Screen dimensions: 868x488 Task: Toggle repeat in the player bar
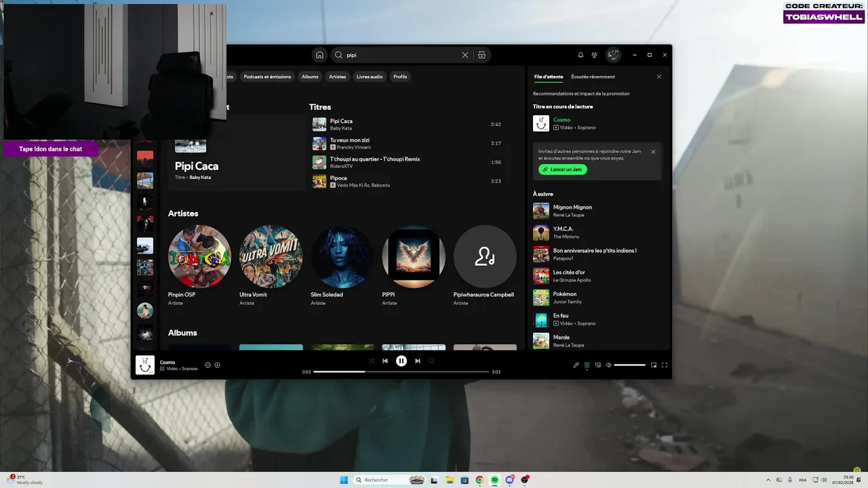(431, 361)
